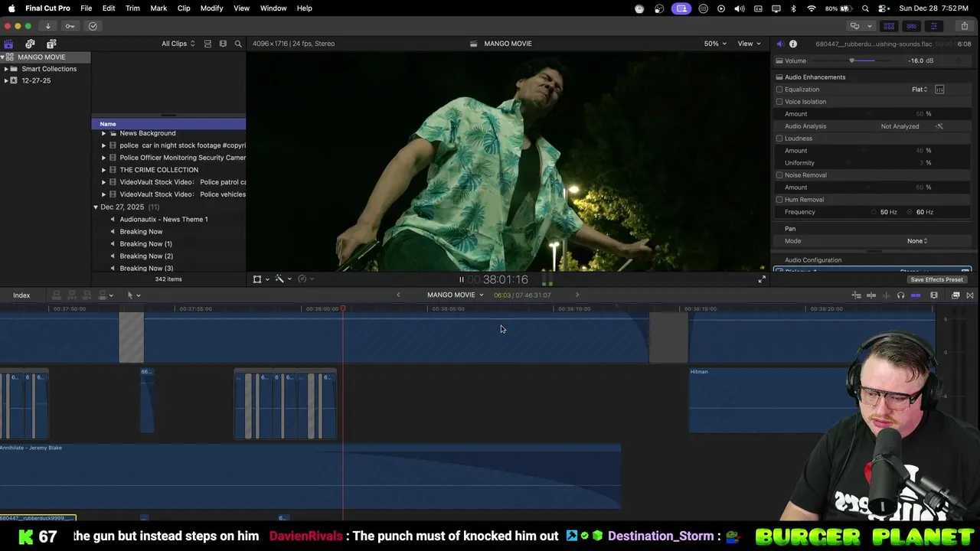The height and width of the screenshot is (551, 980).
Task: Show the Libraries sidebar icon
Action: tap(8, 44)
